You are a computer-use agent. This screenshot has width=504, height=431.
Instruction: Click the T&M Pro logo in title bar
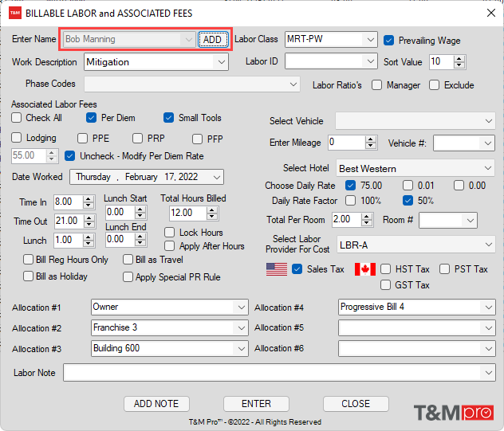pyautogui.click(x=14, y=13)
